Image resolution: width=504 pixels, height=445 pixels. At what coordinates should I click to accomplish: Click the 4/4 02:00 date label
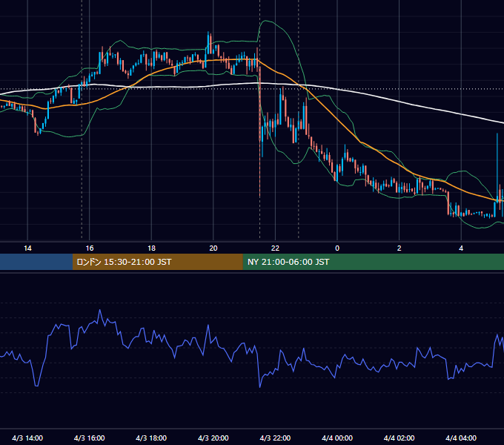pos(399,438)
